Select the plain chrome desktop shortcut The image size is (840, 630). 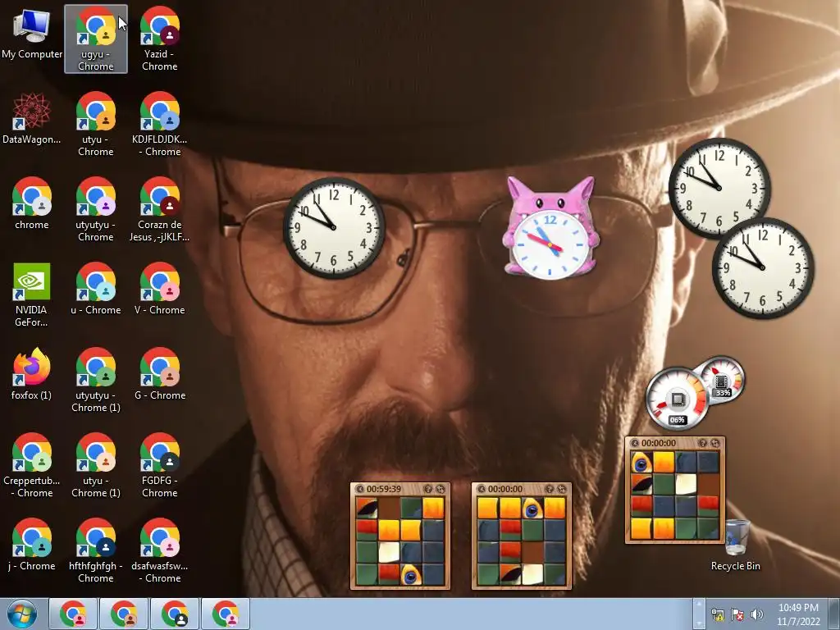pyautogui.click(x=32, y=204)
